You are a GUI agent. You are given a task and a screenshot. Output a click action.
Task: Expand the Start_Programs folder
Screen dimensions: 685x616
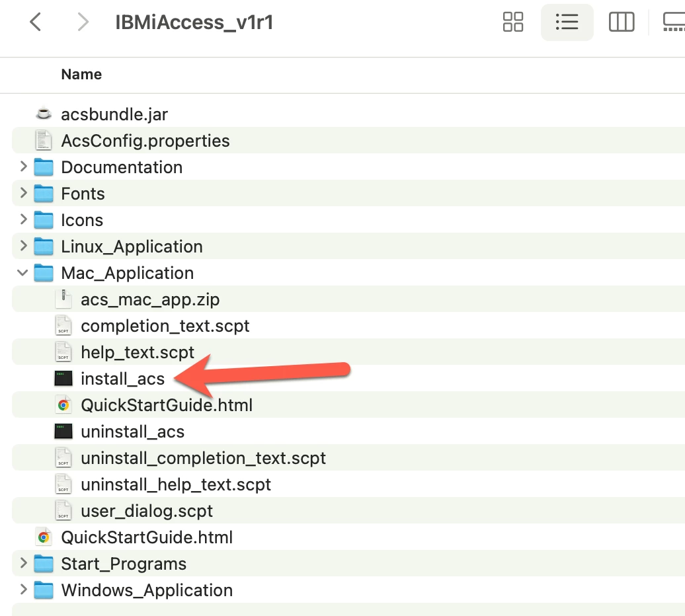24,562
